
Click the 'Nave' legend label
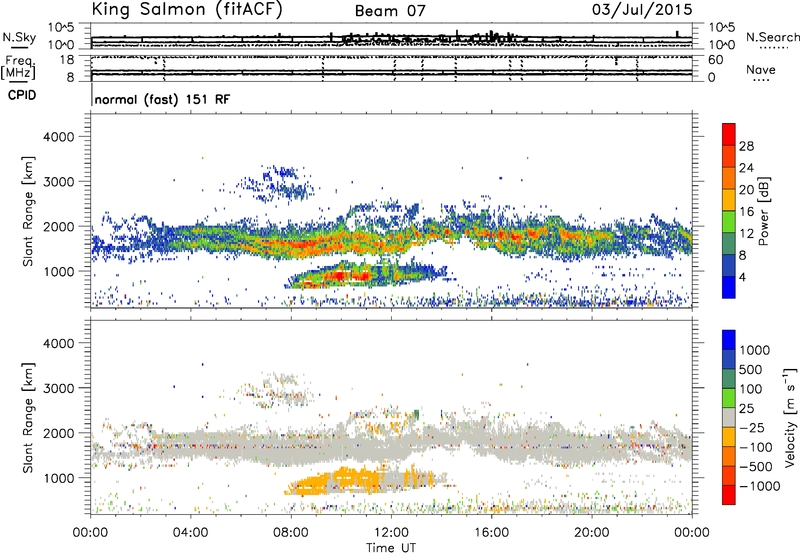760,70
